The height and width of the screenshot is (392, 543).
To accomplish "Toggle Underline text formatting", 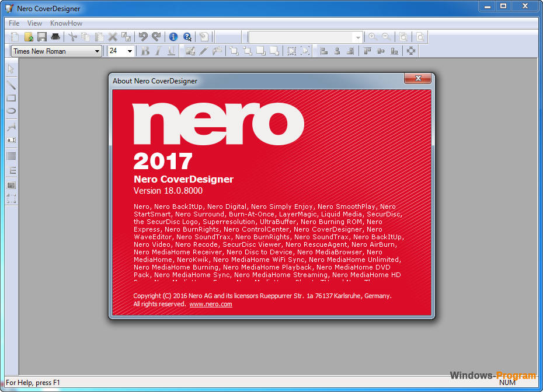I will point(171,51).
